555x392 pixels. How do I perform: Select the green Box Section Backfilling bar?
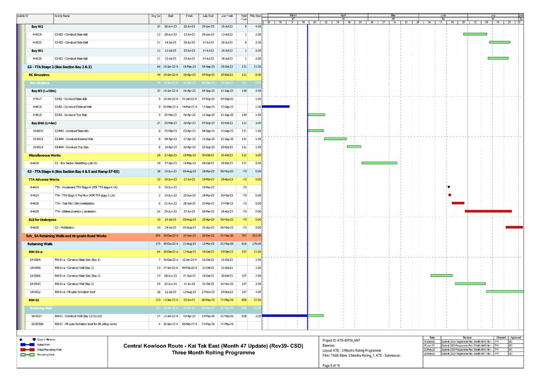pyautogui.click(x=379, y=163)
